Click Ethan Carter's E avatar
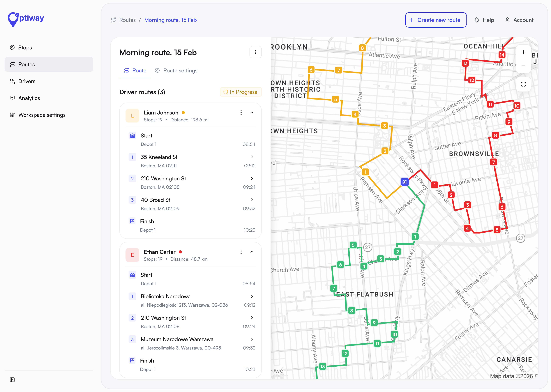This screenshot has height=392, width=551. click(132, 255)
